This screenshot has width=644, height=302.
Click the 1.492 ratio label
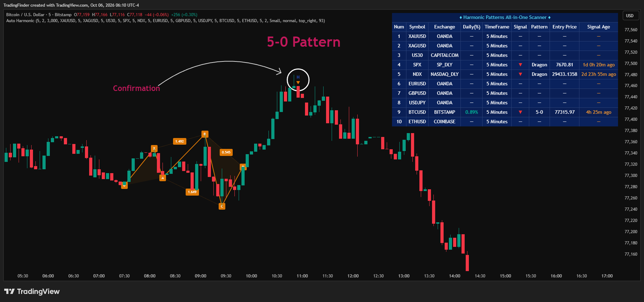pyautogui.click(x=180, y=141)
